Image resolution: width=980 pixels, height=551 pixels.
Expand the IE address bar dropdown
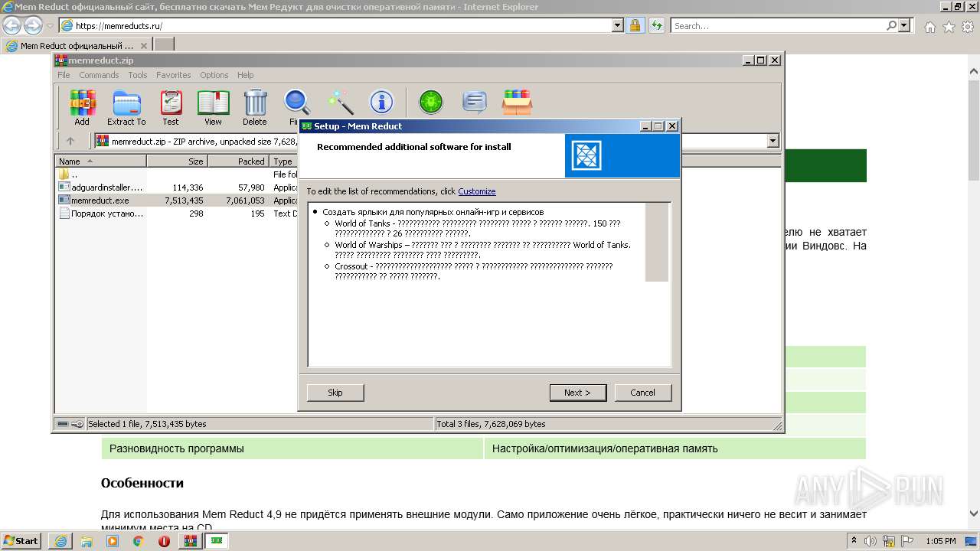click(618, 26)
